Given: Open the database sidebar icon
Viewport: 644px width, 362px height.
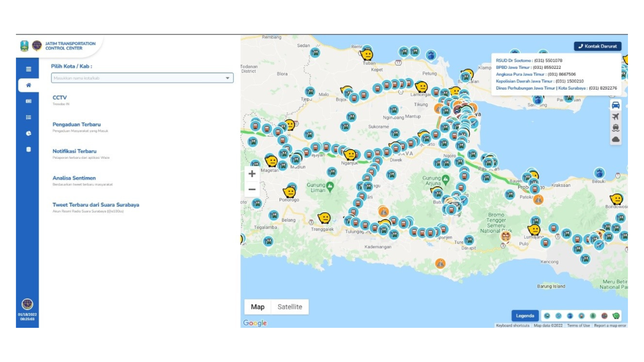Looking at the screenshot, I should pos(29,149).
